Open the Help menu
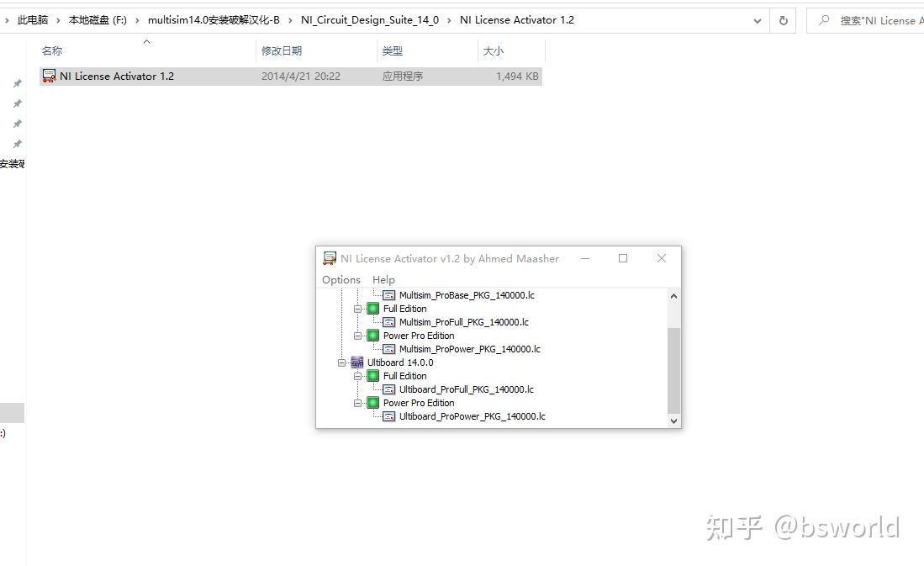Screen dimensions: 924x566 (383, 279)
